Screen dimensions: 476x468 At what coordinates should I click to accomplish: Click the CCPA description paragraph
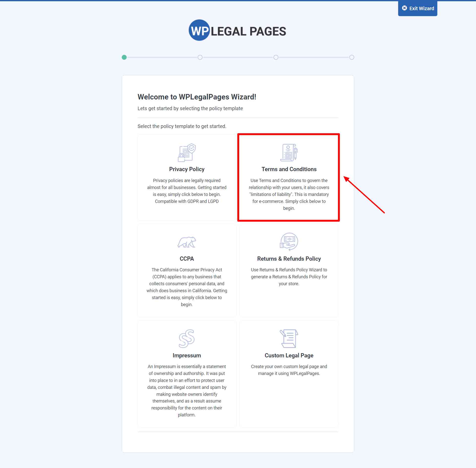coord(187,287)
